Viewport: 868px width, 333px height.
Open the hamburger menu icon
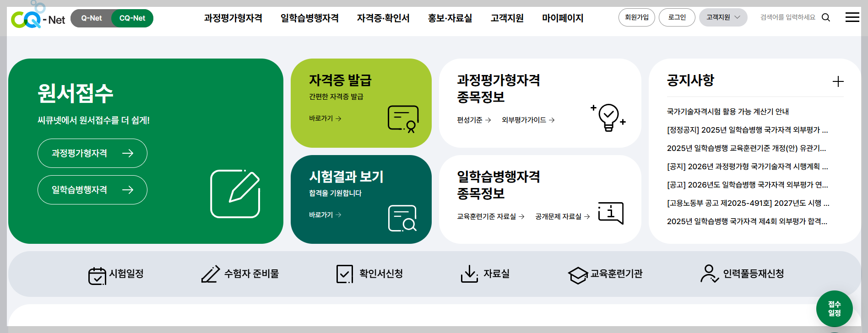click(x=852, y=17)
